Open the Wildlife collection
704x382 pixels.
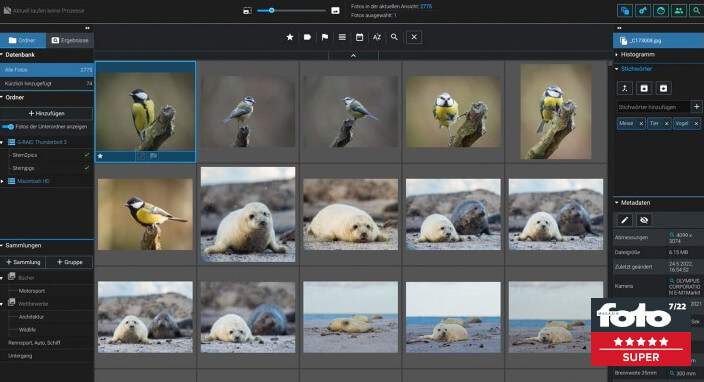point(27,330)
